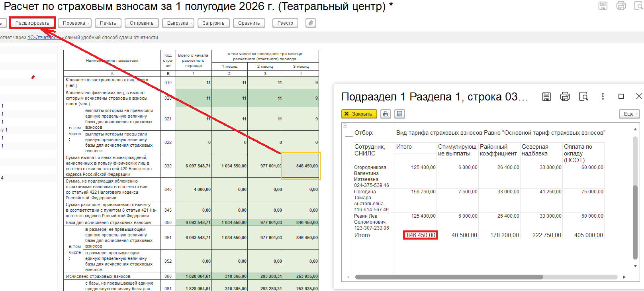Click the Сравнить button
This screenshot has width=644, height=291.
249,23
